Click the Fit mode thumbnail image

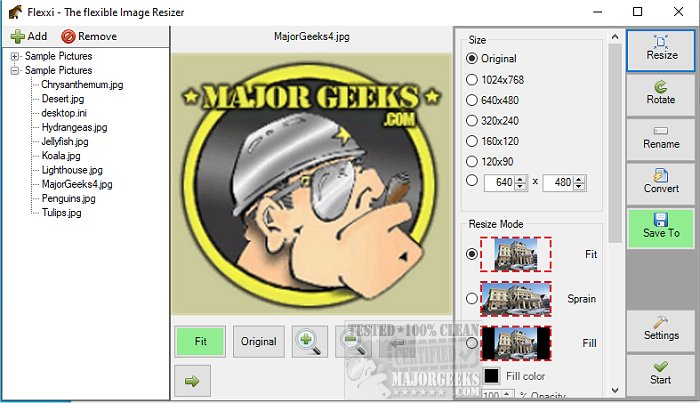click(x=516, y=254)
